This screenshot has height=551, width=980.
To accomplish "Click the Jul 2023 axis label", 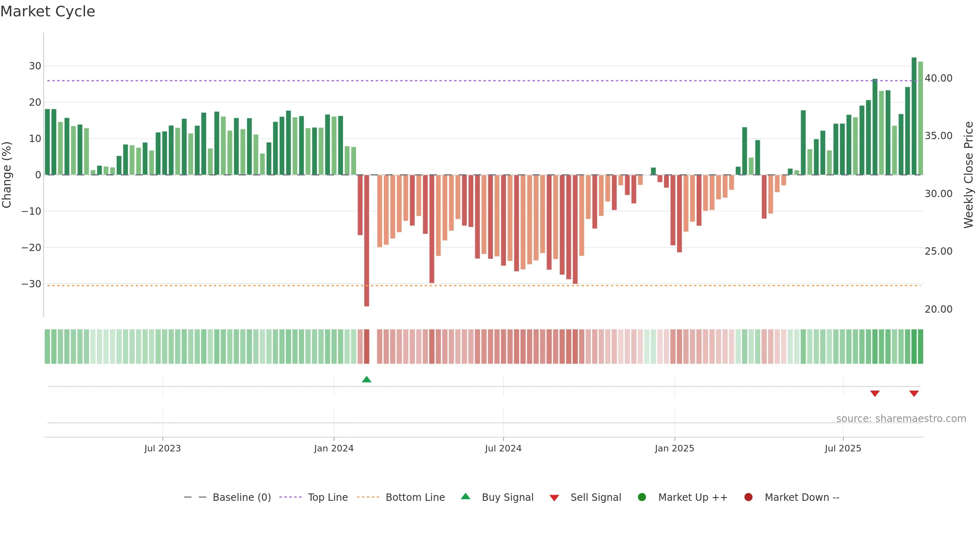I will pyautogui.click(x=163, y=449).
